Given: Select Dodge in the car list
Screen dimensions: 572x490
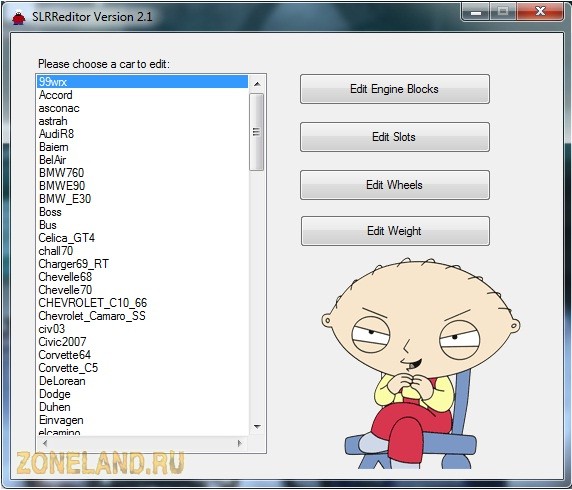Looking at the screenshot, I should coord(142,394).
